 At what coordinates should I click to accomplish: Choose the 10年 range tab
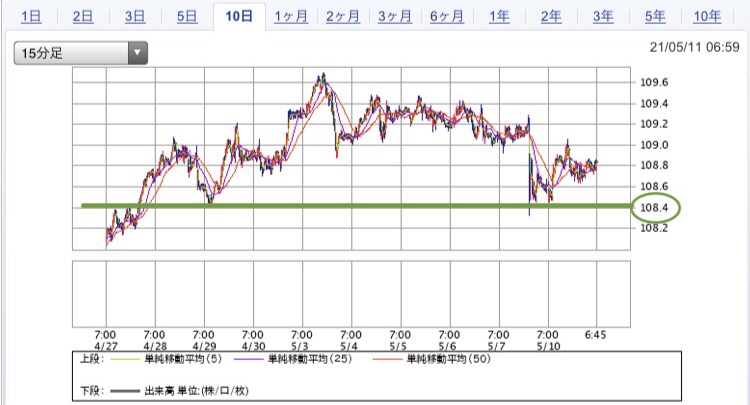[707, 17]
